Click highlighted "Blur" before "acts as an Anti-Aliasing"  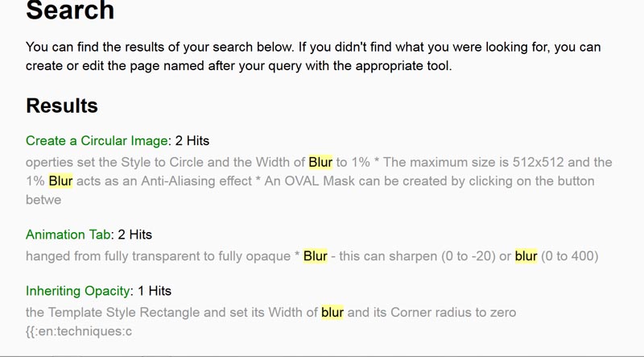60,181
